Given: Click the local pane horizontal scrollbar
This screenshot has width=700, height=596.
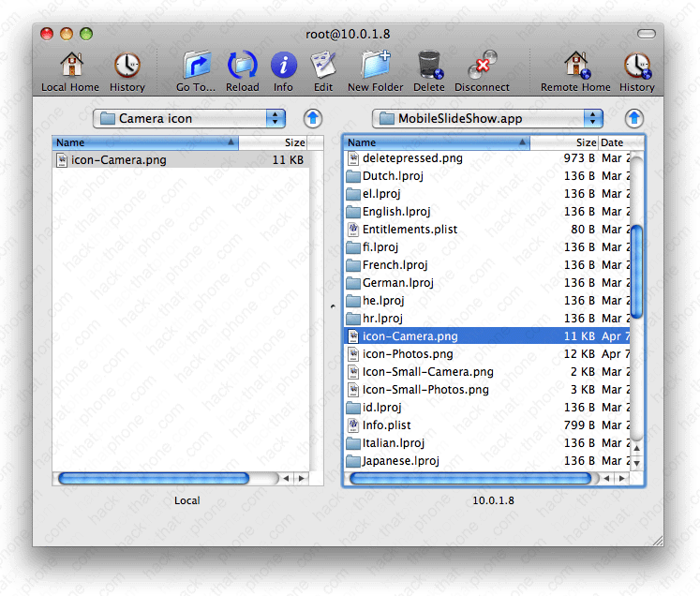Looking at the screenshot, I should click(153, 478).
